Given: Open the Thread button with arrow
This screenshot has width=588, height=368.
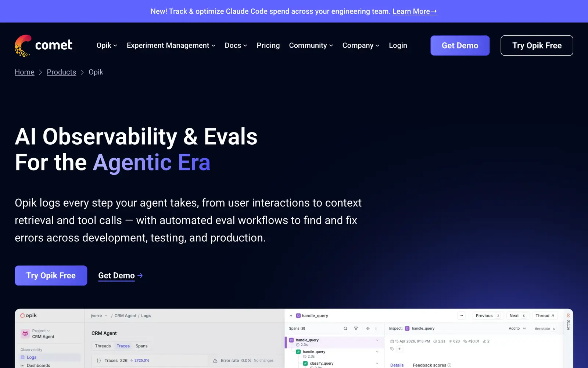Looking at the screenshot, I should [545, 316].
